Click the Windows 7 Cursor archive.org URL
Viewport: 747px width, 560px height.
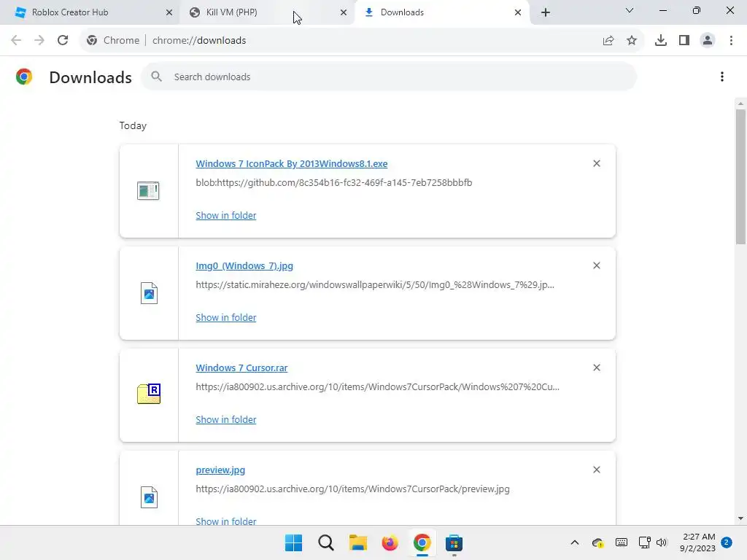click(378, 386)
